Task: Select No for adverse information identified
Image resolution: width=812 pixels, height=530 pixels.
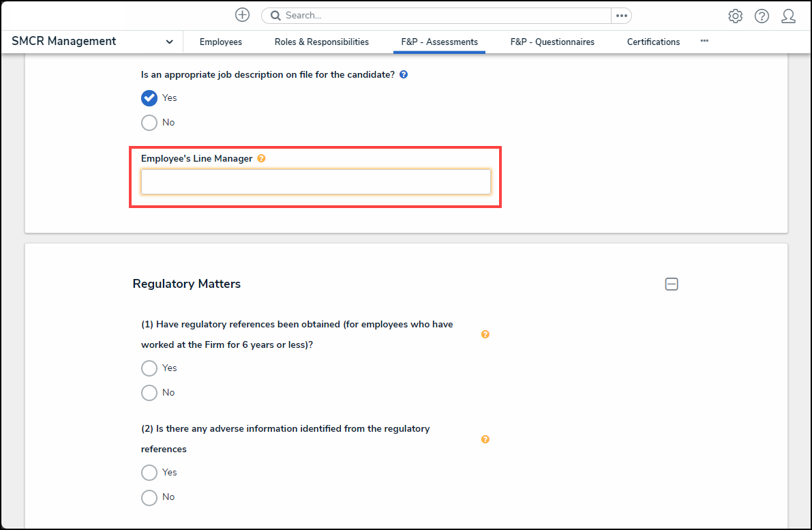Action: [x=149, y=497]
